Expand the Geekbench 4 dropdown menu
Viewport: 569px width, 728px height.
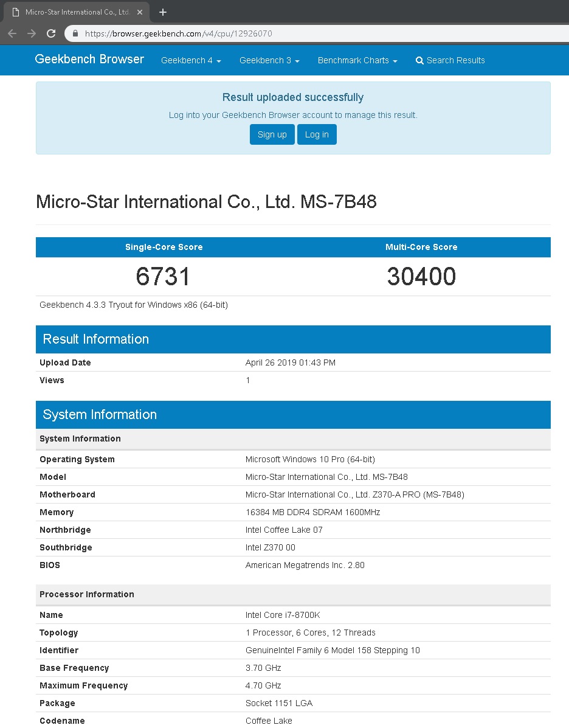[x=191, y=60]
